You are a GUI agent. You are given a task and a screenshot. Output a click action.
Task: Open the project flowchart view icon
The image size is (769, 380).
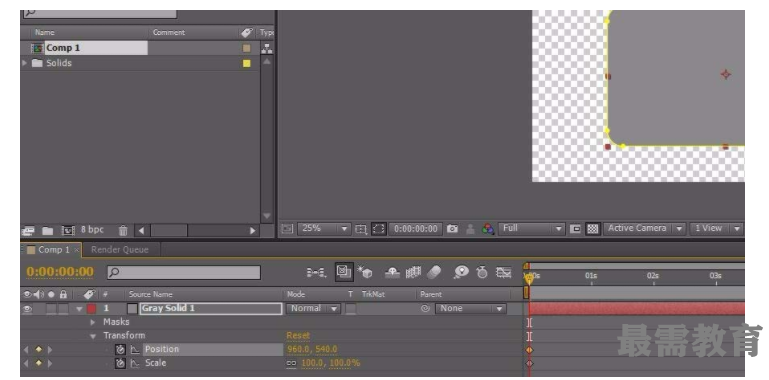pyautogui.click(x=267, y=48)
